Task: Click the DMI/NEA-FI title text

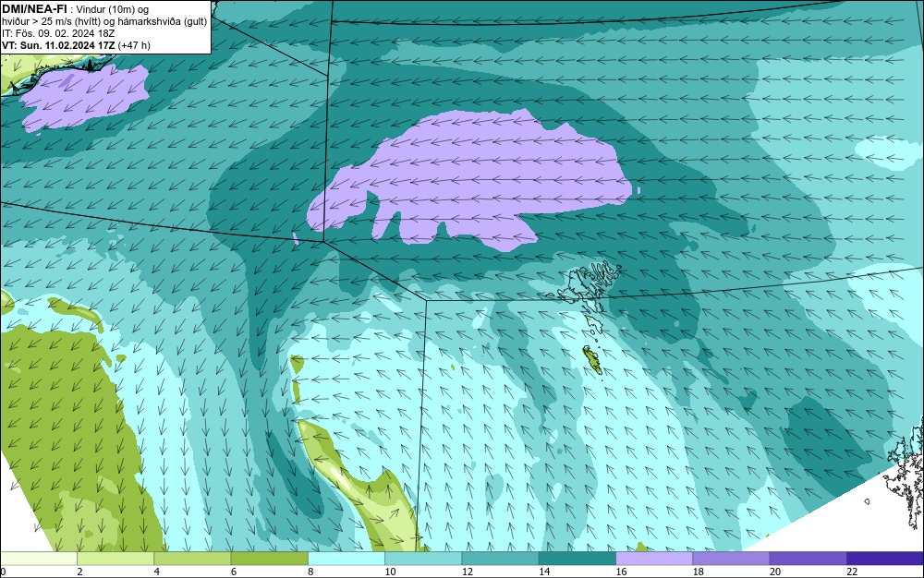Action: [x=34, y=9]
